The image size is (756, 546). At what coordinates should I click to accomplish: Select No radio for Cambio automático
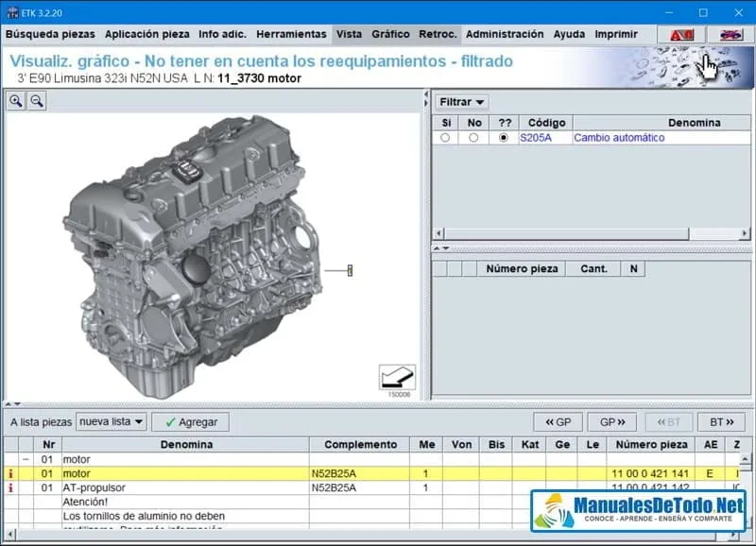(473, 138)
